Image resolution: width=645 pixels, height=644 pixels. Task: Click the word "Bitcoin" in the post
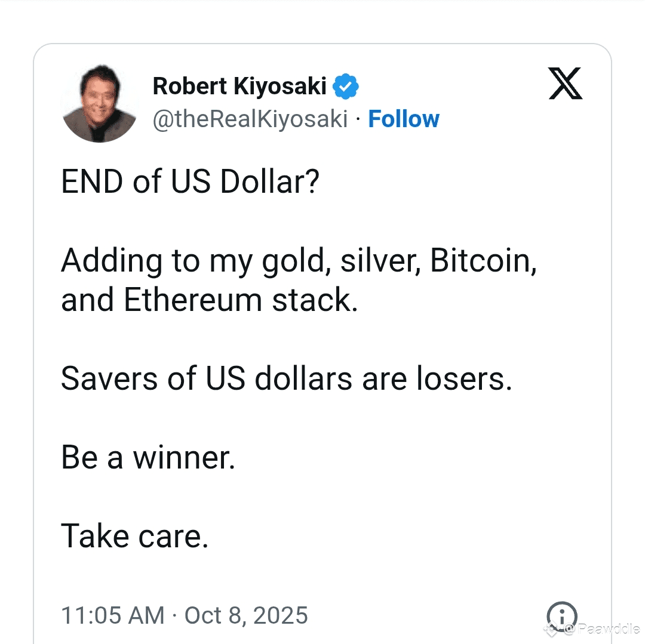(x=483, y=261)
